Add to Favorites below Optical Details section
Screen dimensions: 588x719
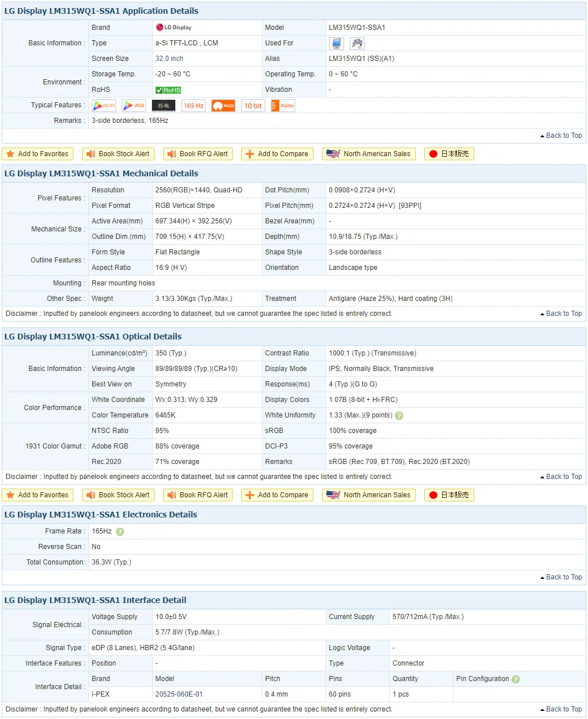(38, 495)
